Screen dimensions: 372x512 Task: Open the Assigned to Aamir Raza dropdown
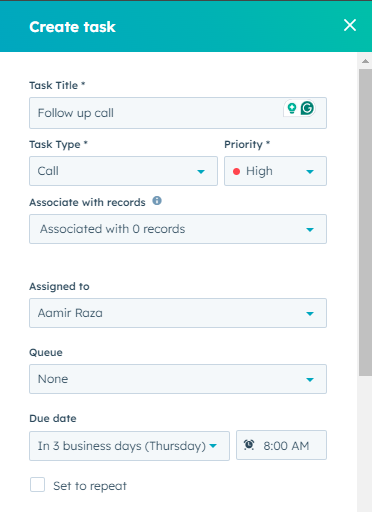coord(178,313)
